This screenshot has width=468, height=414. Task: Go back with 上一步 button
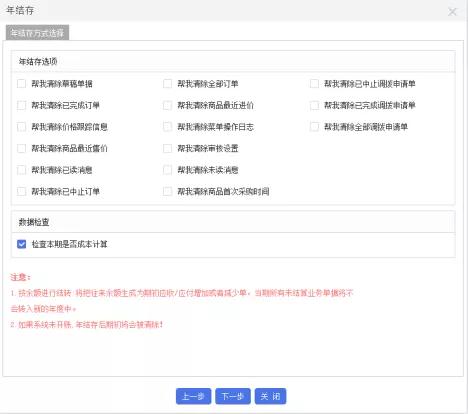(193, 396)
